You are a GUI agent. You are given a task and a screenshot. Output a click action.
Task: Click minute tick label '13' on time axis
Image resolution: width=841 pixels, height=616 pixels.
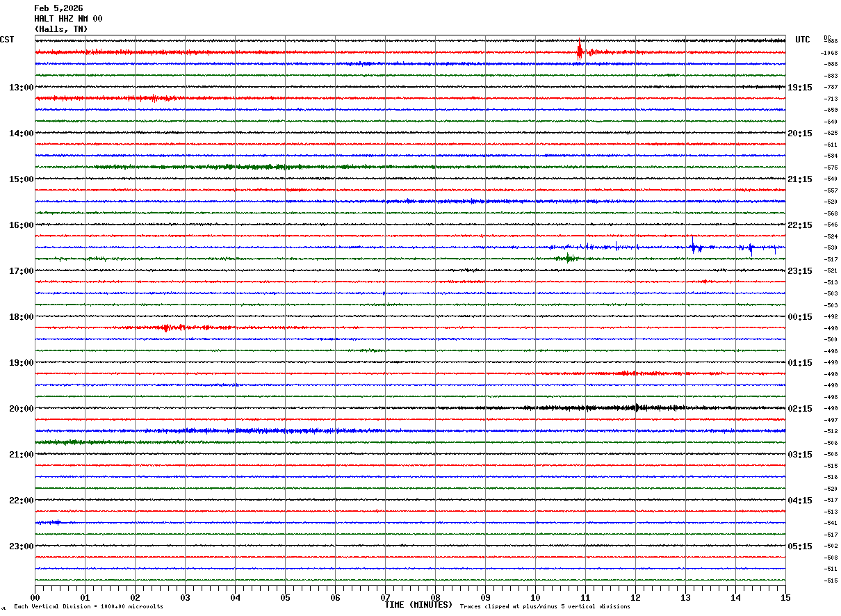[685, 597]
